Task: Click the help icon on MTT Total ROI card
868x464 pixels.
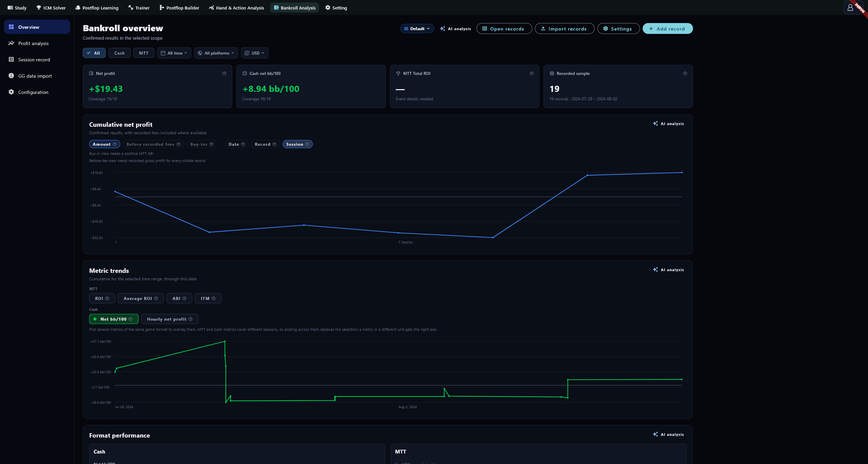Action: [x=531, y=74]
